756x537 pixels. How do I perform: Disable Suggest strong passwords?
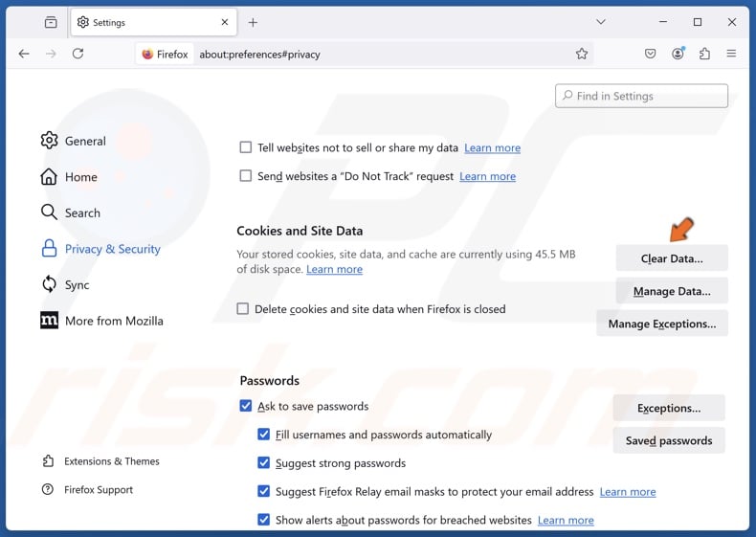click(264, 463)
